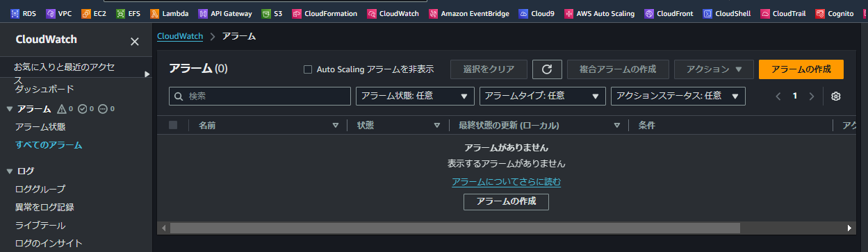868x252 pixels.
Task: Go to next page of alarms
Action: [x=811, y=96]
